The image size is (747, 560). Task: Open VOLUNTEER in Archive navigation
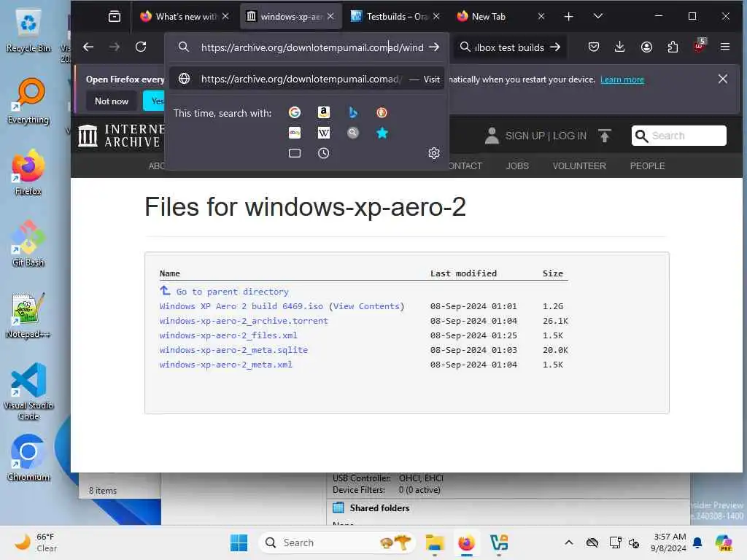(x=578, y=166)
